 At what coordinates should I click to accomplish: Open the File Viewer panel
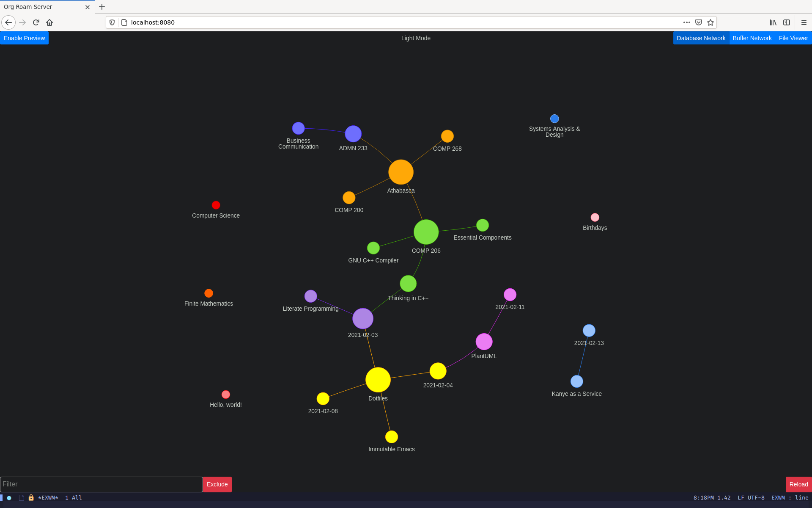tap(793, 38)
